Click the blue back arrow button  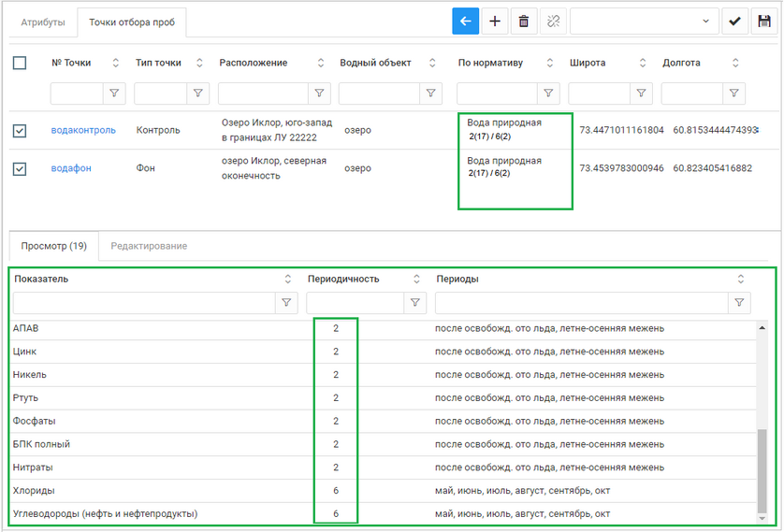point(465,22)
